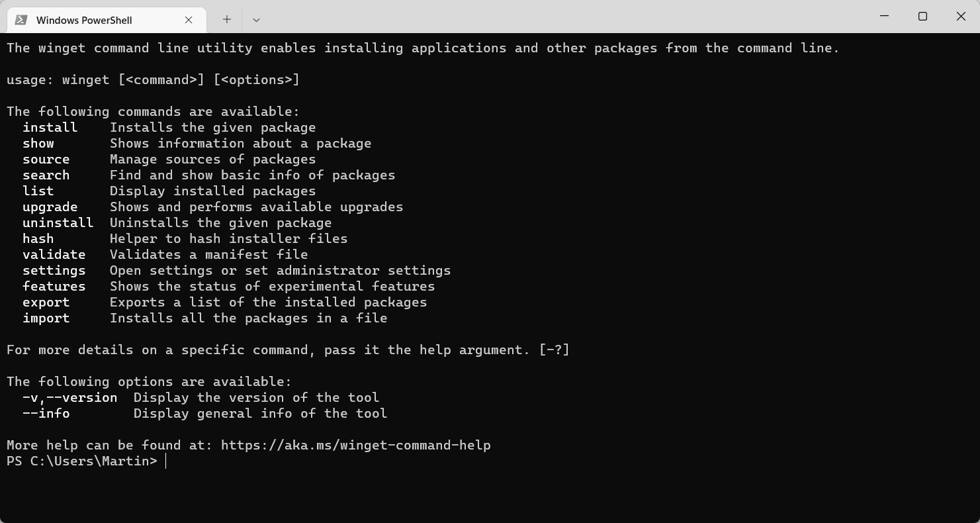The width and height of the screenshot is (980, 523).
Task: Click the PowerShell icon on the tab
Action: (x=21, y=20)
